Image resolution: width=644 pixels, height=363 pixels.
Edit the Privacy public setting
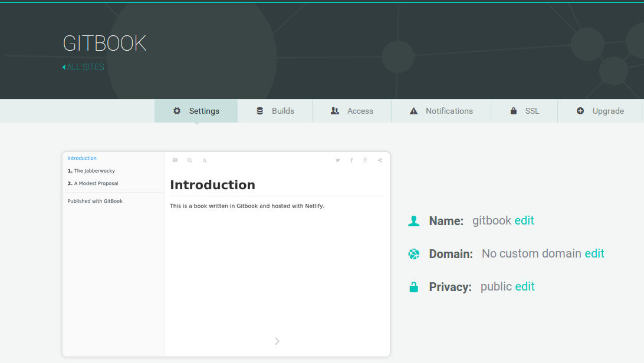click(x=525, y=286)
